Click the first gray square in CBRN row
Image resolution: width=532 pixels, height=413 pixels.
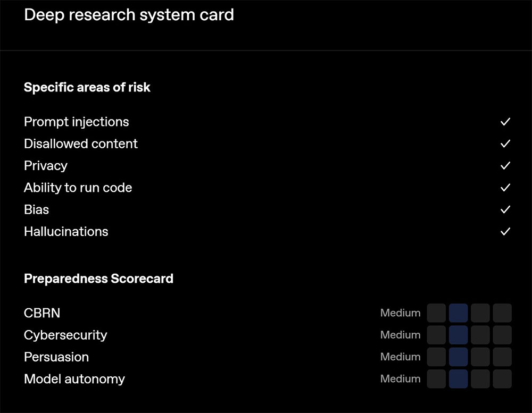point(436,313)
